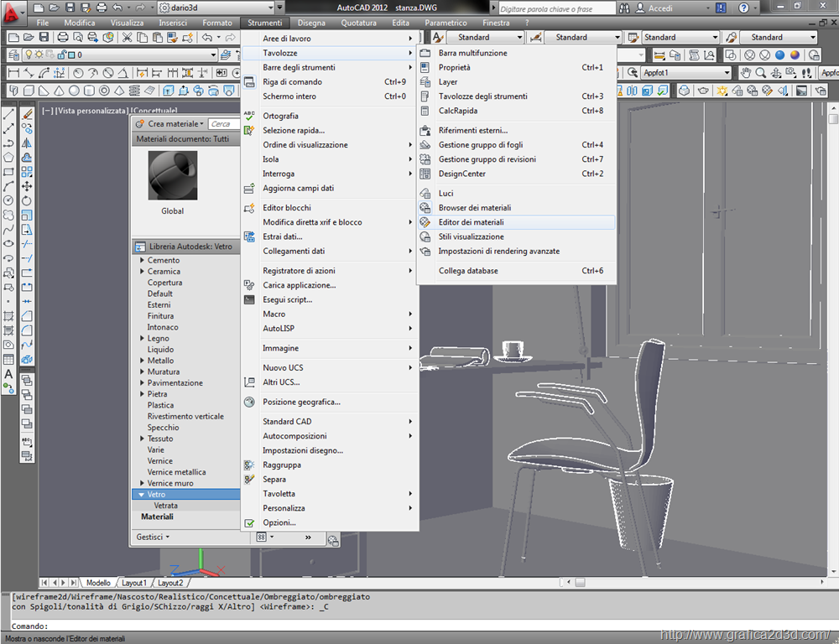
Task: Select 'Editor dei materiali' in the Tavolozze submenu
Action: point(471,222)
